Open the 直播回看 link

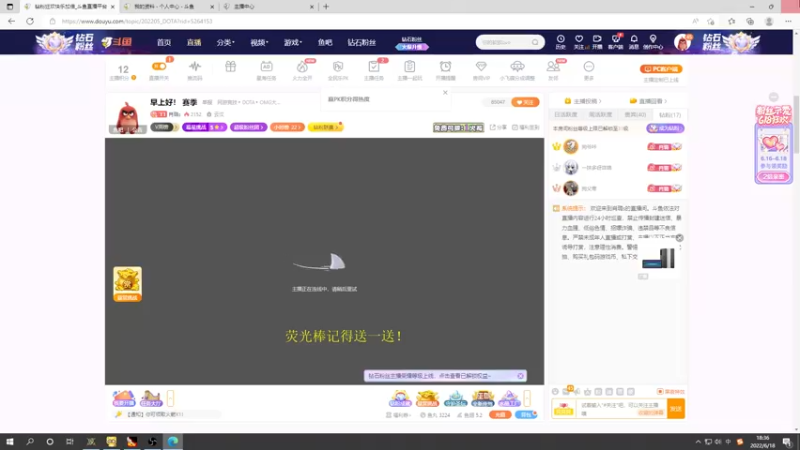coord(648,101)
